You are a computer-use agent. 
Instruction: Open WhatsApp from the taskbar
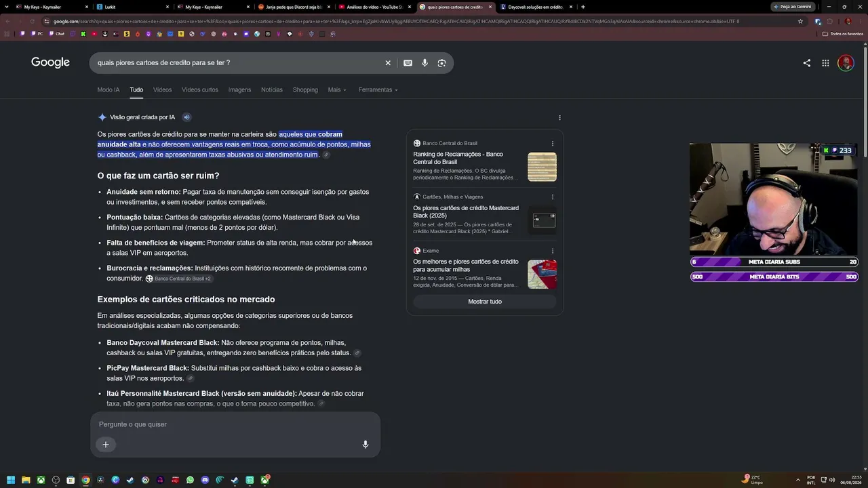(190, 480)
